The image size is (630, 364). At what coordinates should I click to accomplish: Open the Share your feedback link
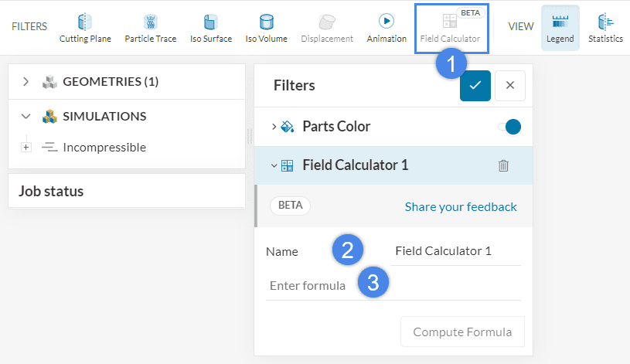point(461,206)
